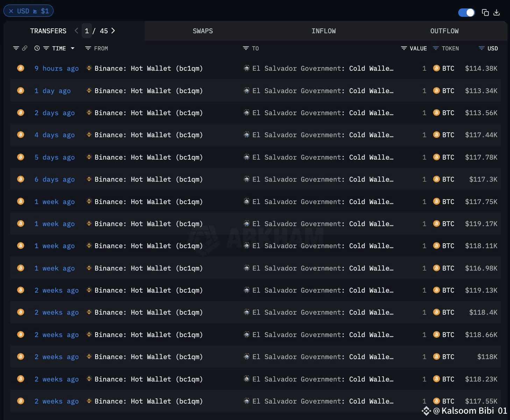The width and height of the screenshot is (510, 420).
Task: Open the TOKEN column filter
Action: [436, 48]
